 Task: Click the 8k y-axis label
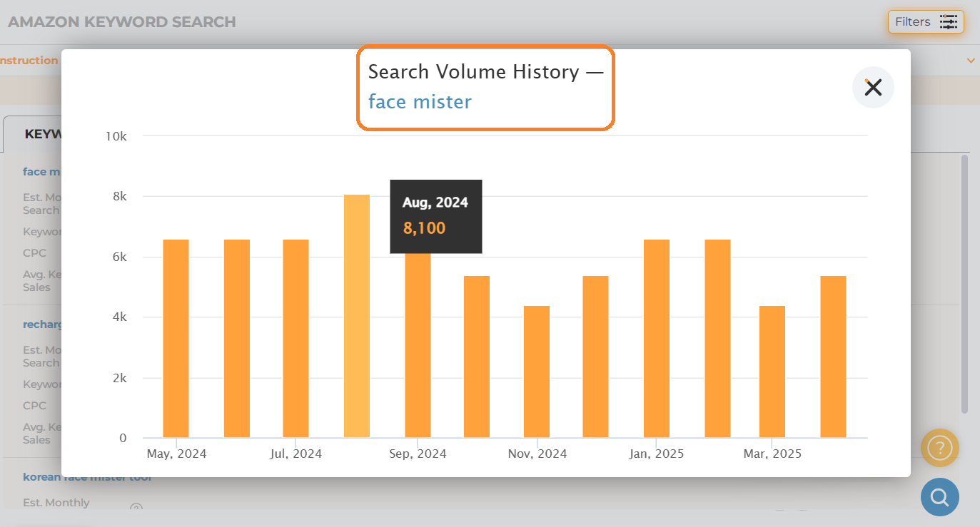tap(118, 196)
